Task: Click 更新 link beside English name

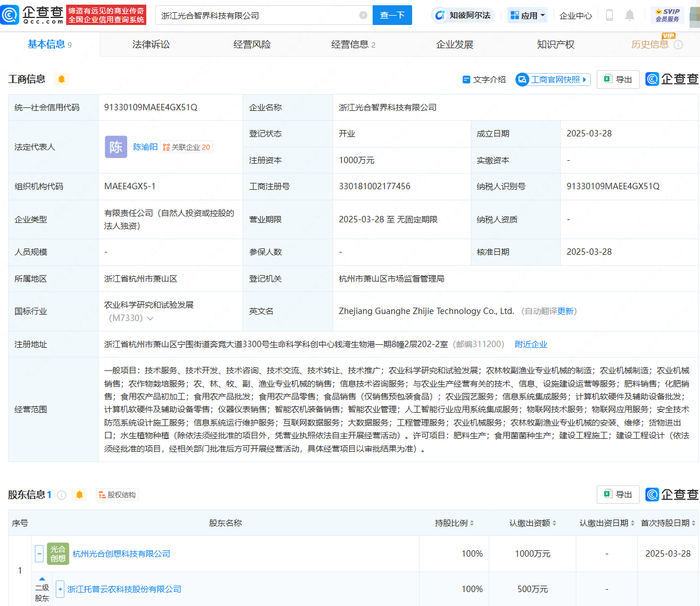Action: [x=565, y=311]
